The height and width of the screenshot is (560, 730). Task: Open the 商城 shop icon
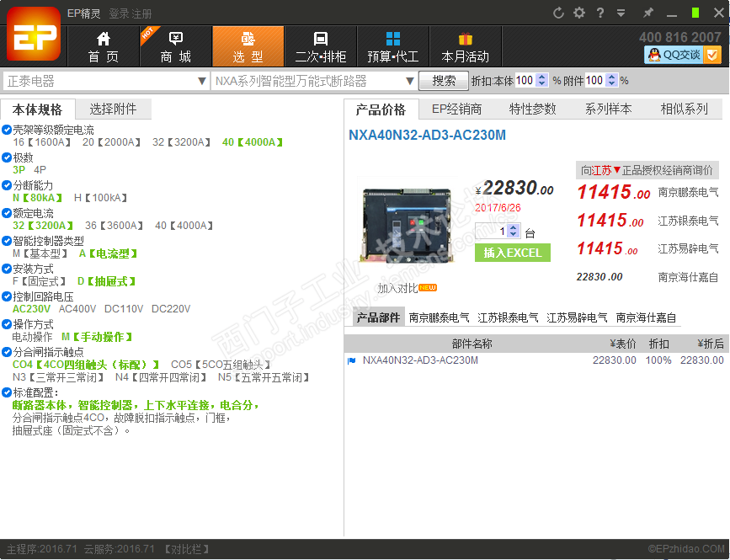click(175, 38)
